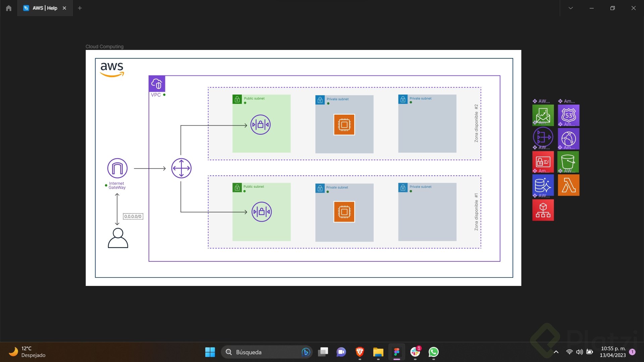Close the AWS | Help tab
This screenshot has height=362, width=644.
click(64, 8)
